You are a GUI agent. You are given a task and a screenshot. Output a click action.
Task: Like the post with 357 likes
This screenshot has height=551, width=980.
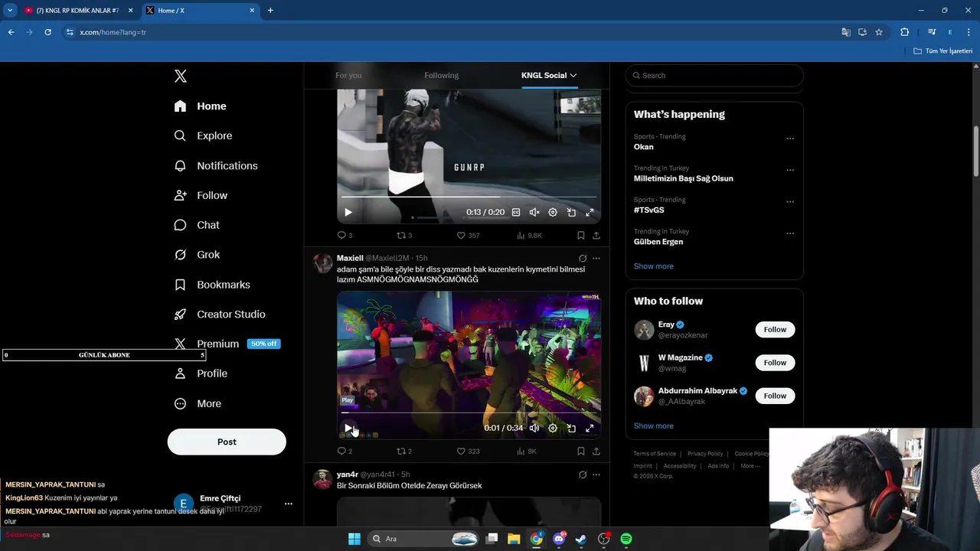pyautogui.click(x=468, y=236)
